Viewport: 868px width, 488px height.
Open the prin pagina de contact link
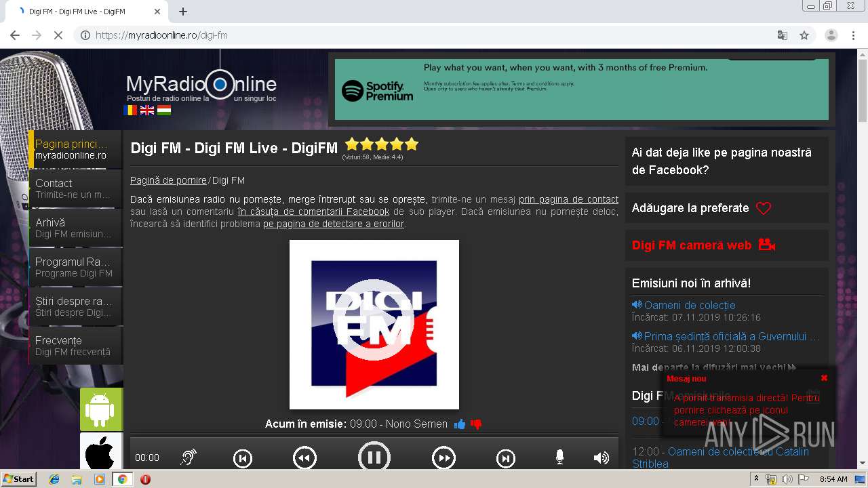(x=568, y=199)
